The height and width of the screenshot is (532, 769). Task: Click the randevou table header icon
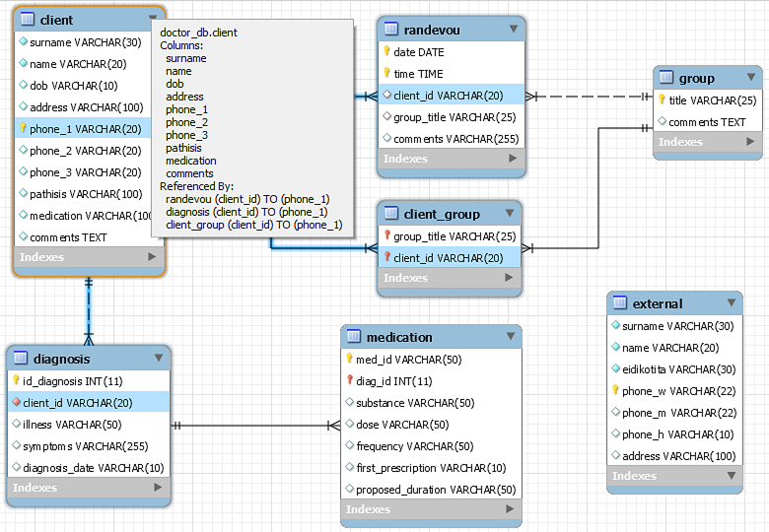[390, 29]
